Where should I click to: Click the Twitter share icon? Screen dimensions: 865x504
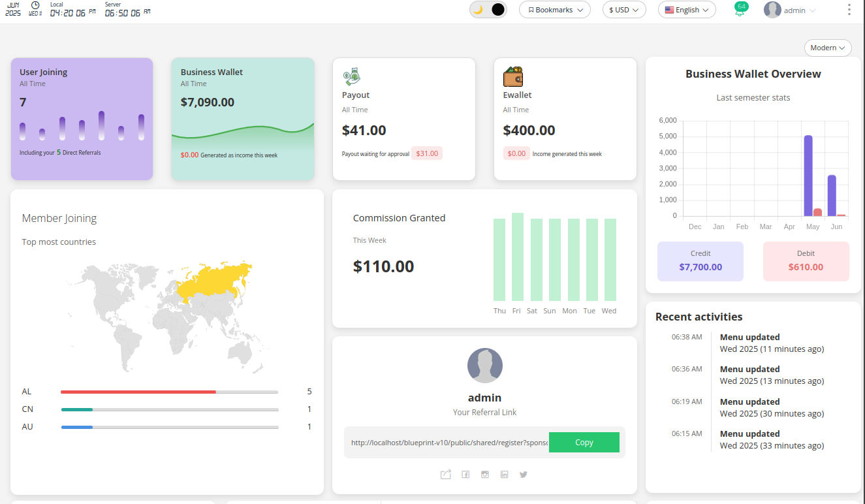tap(523, 475)
